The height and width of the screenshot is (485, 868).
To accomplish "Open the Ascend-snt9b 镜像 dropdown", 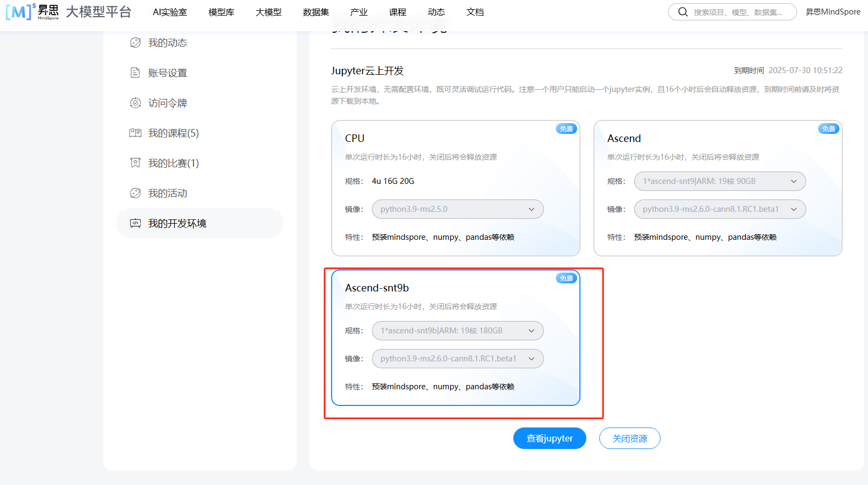I will click(457, 359).
